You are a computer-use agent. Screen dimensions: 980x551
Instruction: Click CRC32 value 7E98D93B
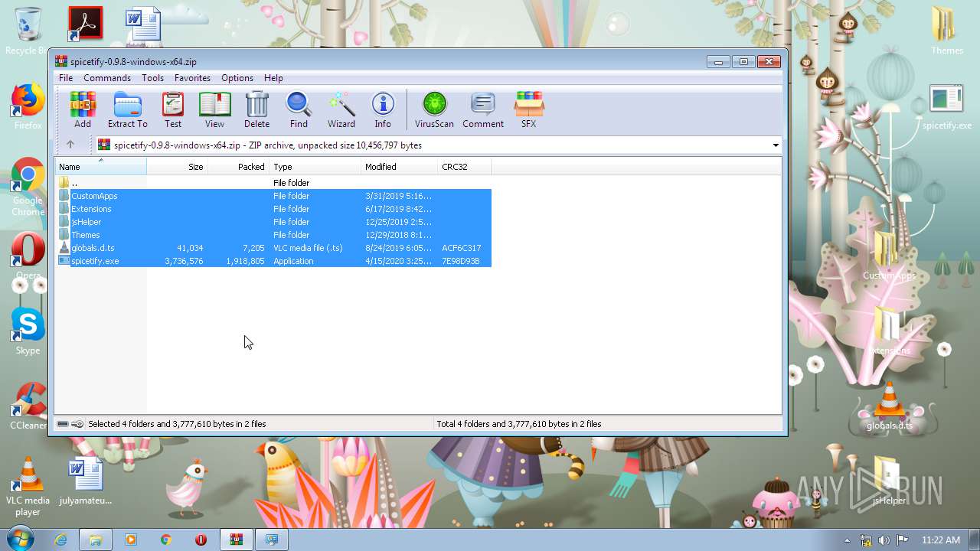(461, 261)
